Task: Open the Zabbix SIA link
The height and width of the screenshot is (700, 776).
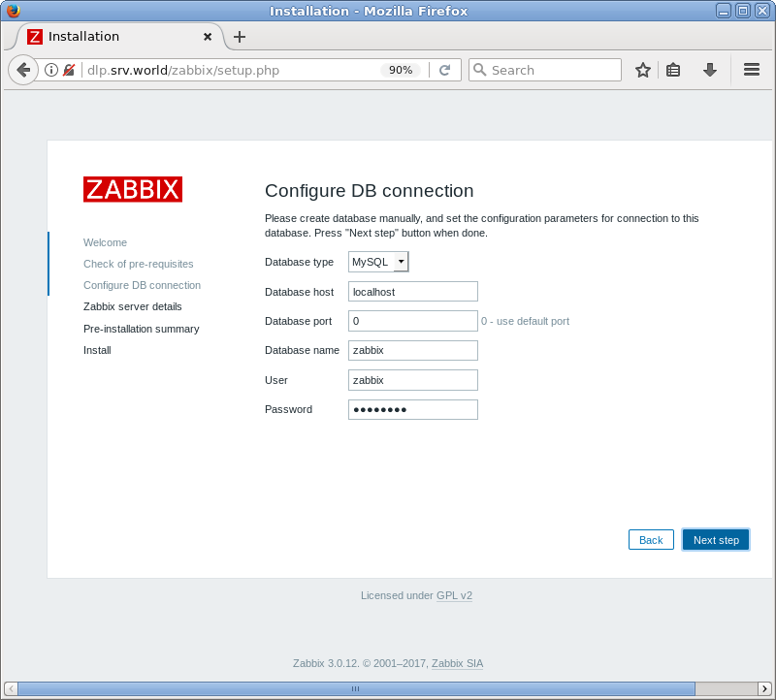Action: click(457, 663)
